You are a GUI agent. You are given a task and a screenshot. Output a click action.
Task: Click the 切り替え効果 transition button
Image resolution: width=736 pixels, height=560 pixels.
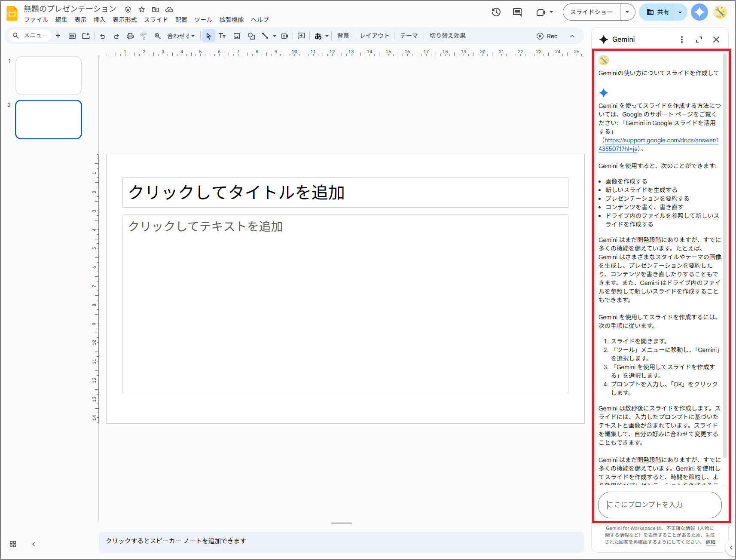click(448, 36)
